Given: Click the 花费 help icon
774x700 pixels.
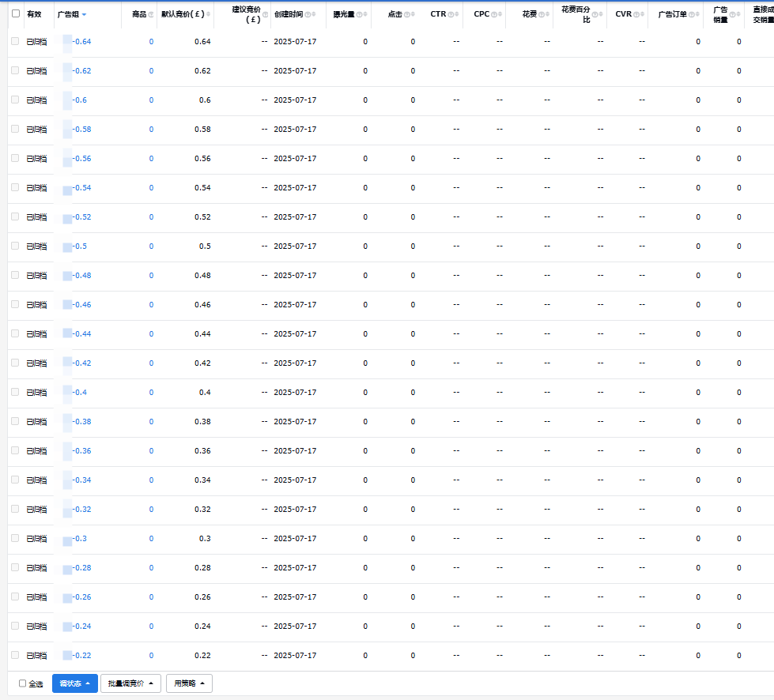Looking at the screenshot, I should 541,15.
